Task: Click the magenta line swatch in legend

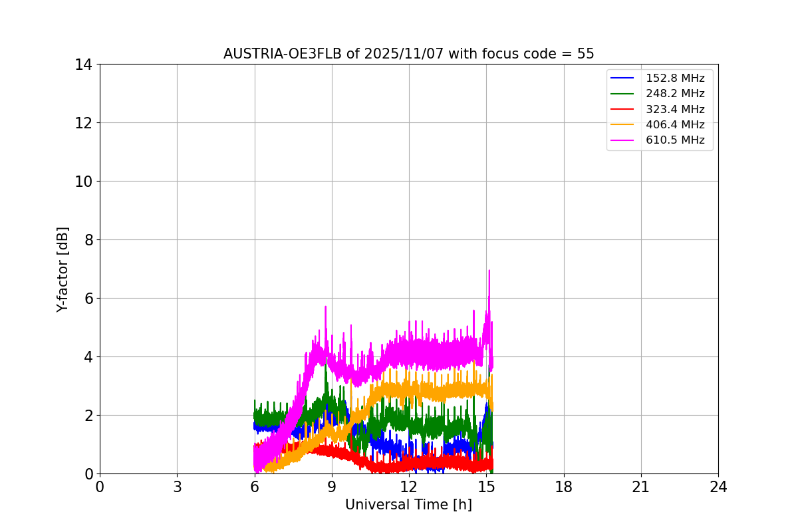Action: tap(623, 140)
